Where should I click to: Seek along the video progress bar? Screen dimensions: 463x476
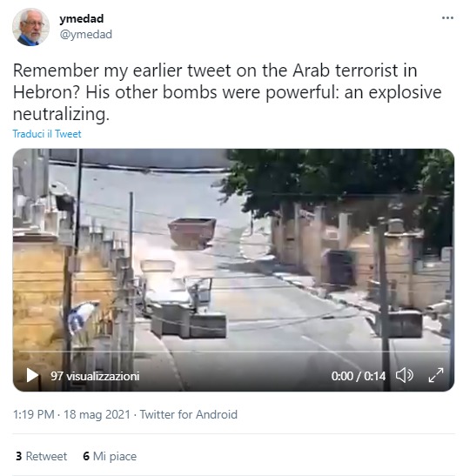pyautogui.click(x=233, y=352)
